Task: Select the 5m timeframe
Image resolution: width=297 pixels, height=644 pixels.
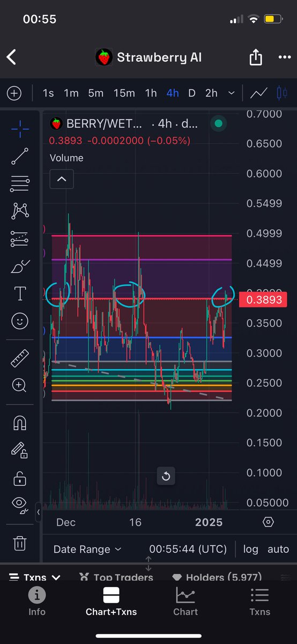Action: (96, 93)
